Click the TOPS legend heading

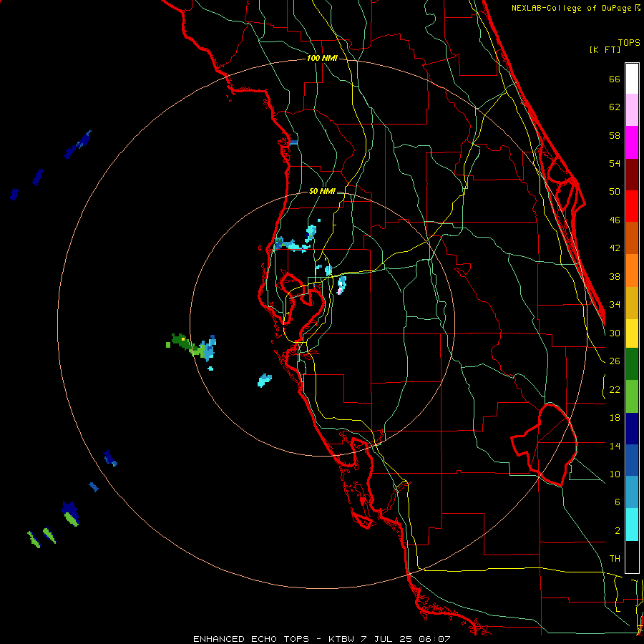click(x=629, y=42)
